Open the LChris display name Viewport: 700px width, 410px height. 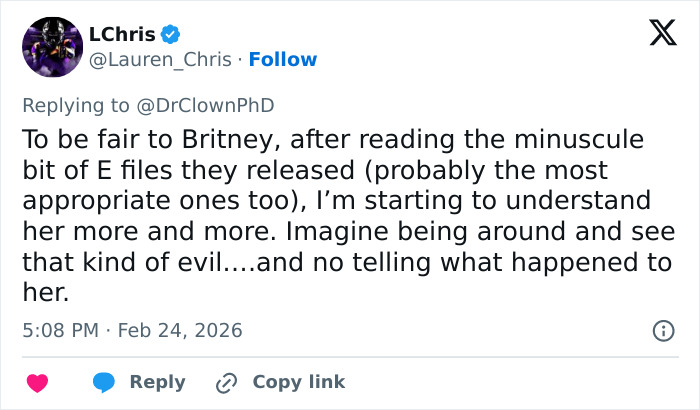(122, 34)
